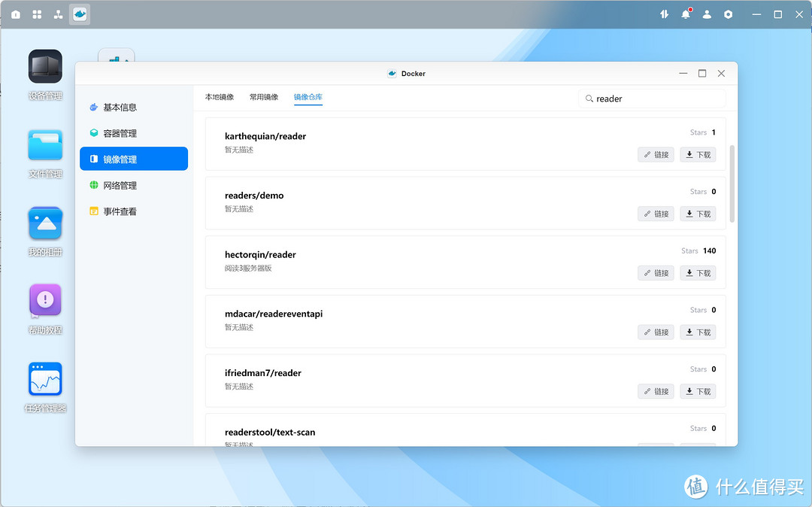The image size is (812, 507).
Task: Switch to 常用镜像 tab
Action: pos(264,97)
